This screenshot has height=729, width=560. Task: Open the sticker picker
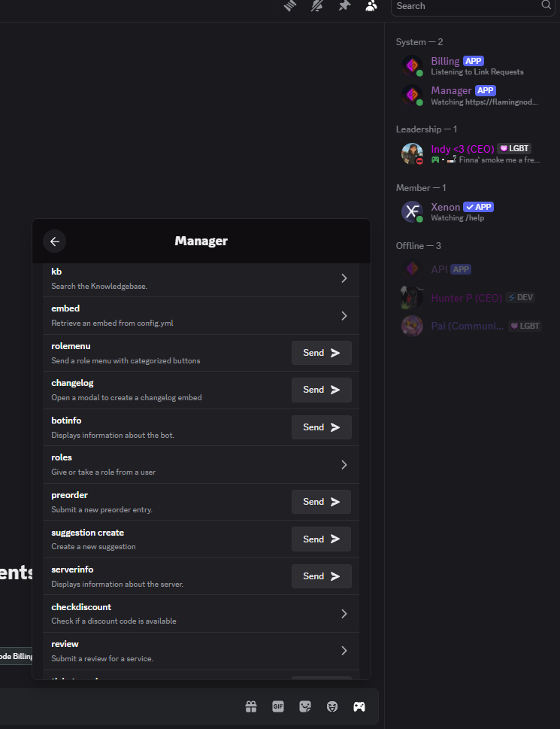pyautogui.click(x=305, y=706)
